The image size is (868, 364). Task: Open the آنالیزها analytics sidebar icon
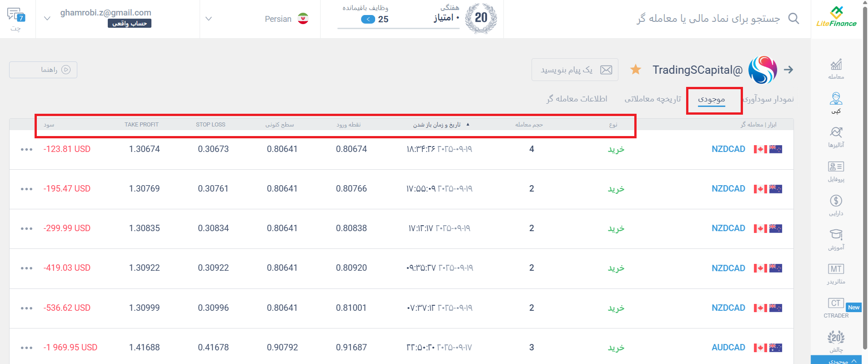tap(836, 137)
